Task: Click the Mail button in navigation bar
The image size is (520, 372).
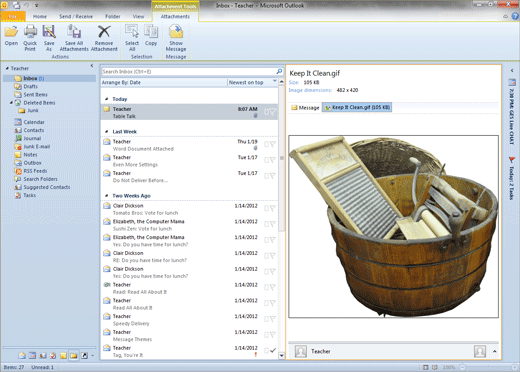Action: click(22, 356)
